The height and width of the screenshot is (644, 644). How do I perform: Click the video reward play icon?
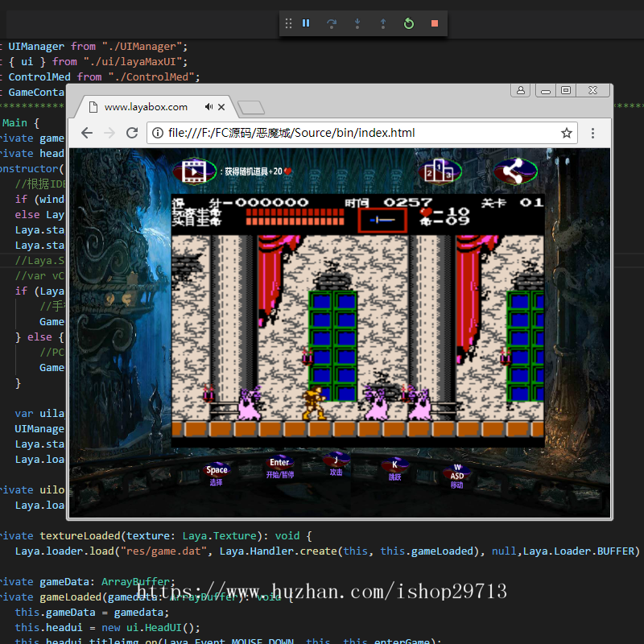(195, 171)
